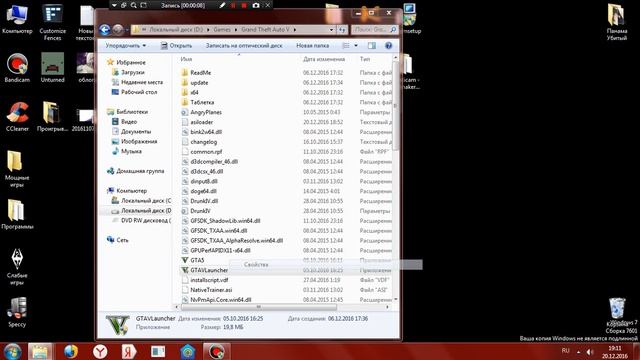Open the Мощные игры folder
This screenshot has width=640, height=360.
point(17,169)
